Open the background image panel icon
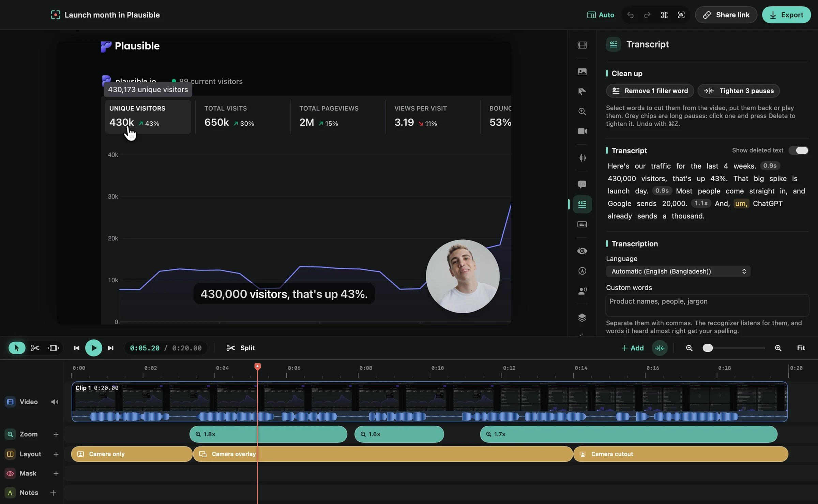This screenshot has width=818, height=504. (x=582, y=72)
